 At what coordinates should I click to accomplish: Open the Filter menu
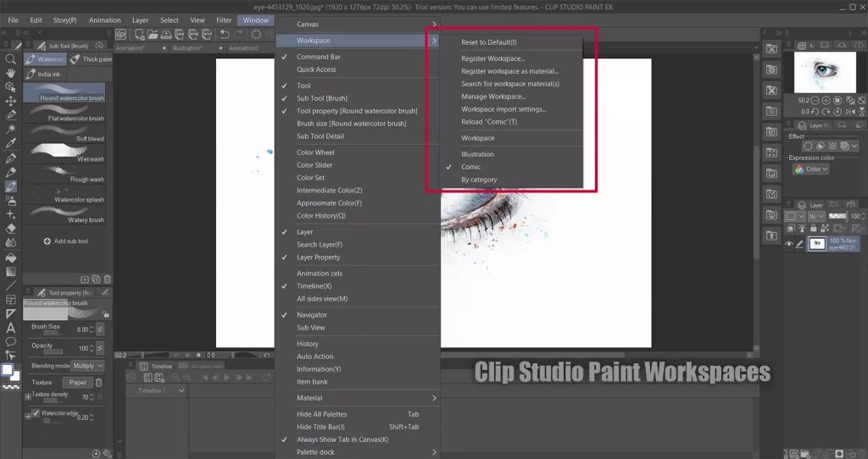pyautogui.click(x=224, y=20)
